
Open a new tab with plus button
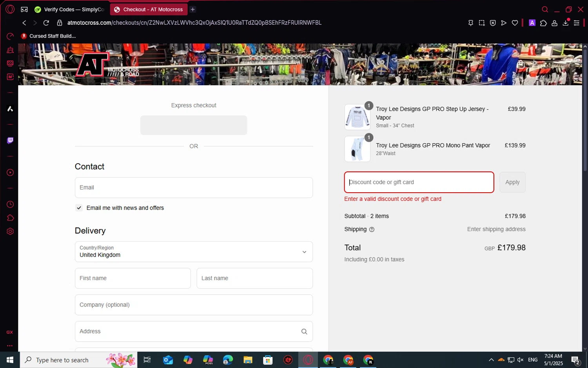192,9
